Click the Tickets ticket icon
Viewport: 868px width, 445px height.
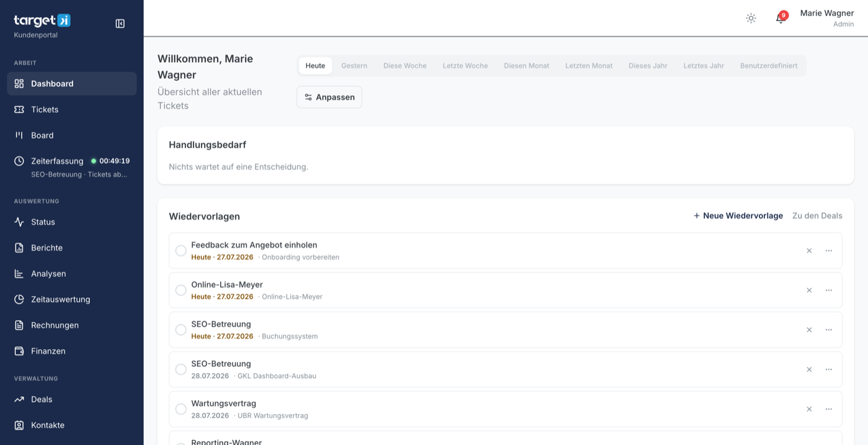pos(19,110)
